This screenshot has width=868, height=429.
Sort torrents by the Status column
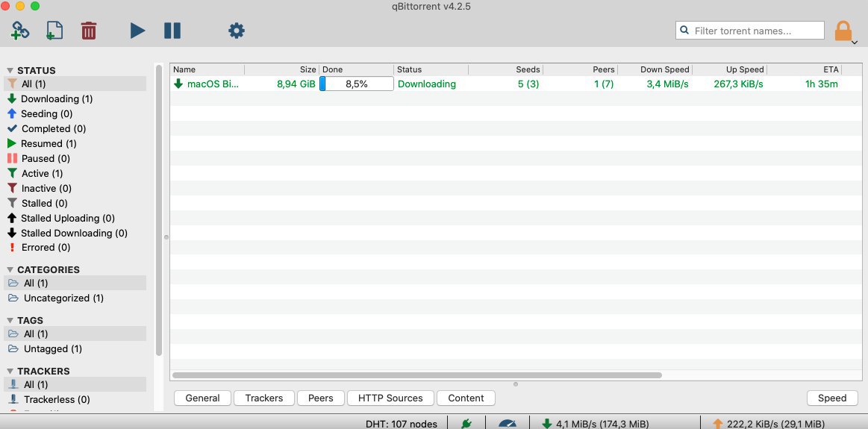point(431,69)
